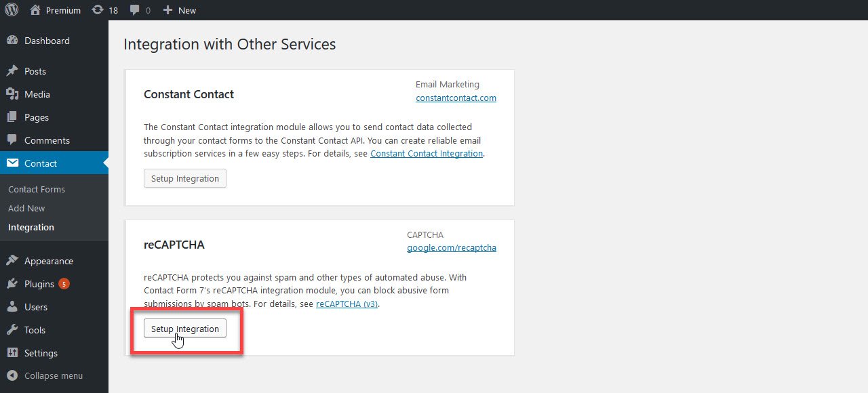868x393 pixels.
Task: Click the WordPress logo icon
Action: 12,10
